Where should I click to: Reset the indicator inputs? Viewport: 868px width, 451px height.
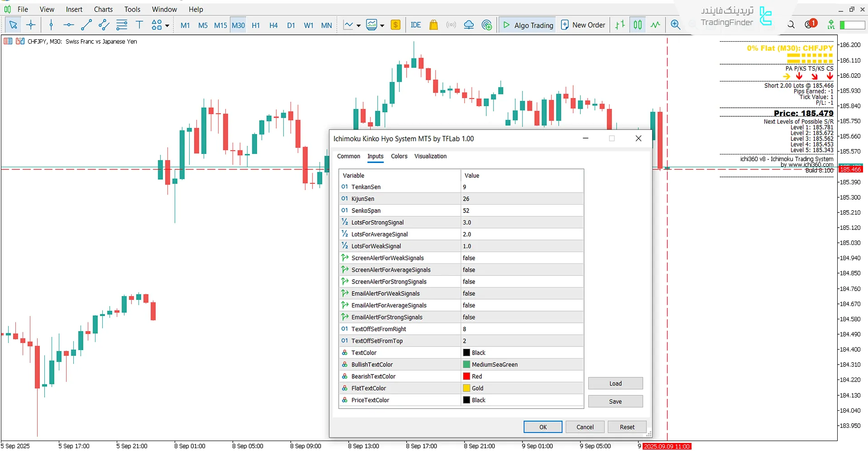pyautogui.click(x=626, y=427)
